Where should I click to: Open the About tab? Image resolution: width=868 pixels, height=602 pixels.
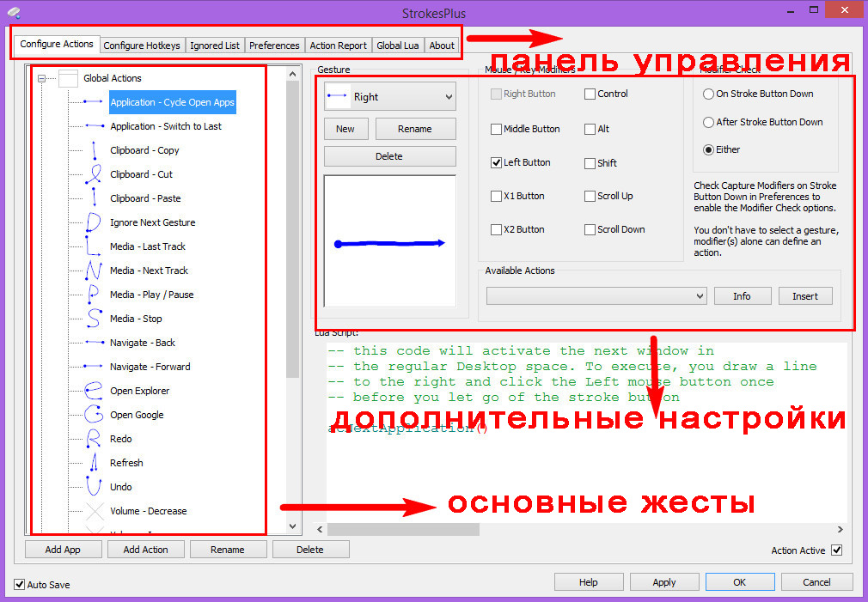click(x=442, y=46)
